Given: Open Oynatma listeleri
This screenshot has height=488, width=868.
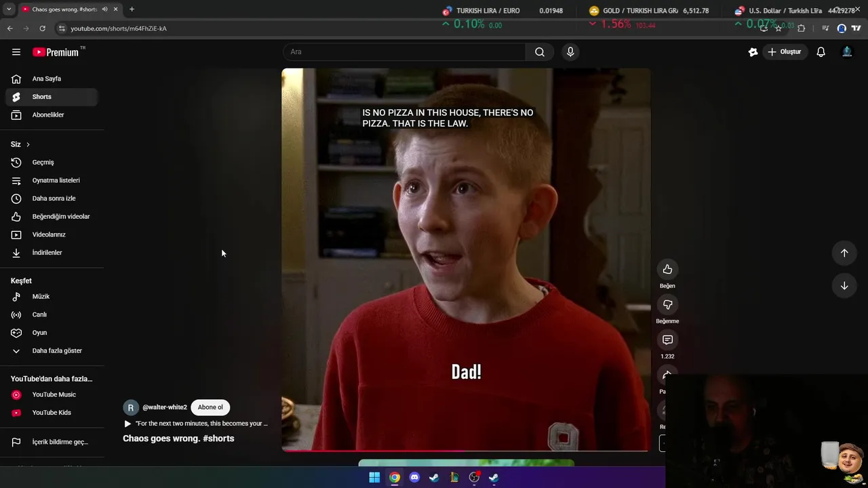Looking at the screenshot, I should [51, 180].
